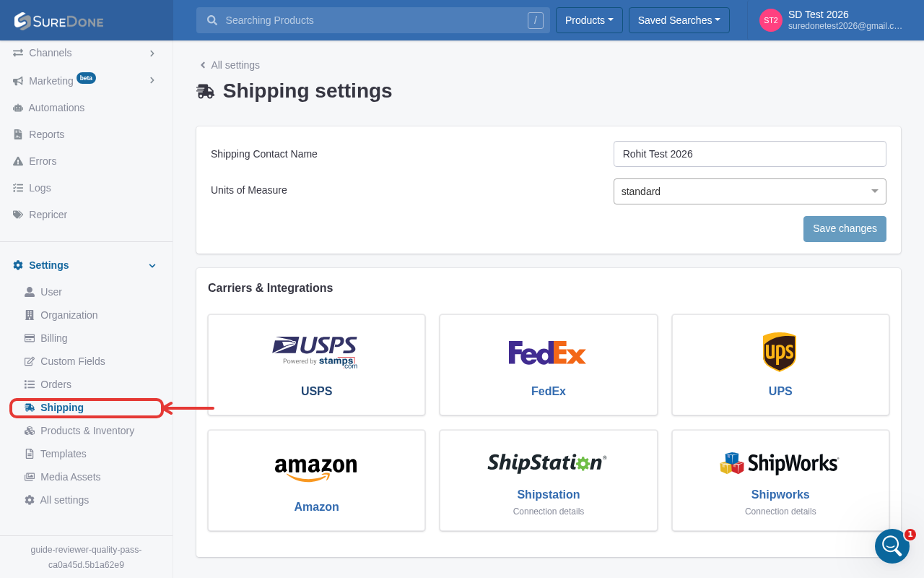Click the Templates file icon

coord(30,454)
